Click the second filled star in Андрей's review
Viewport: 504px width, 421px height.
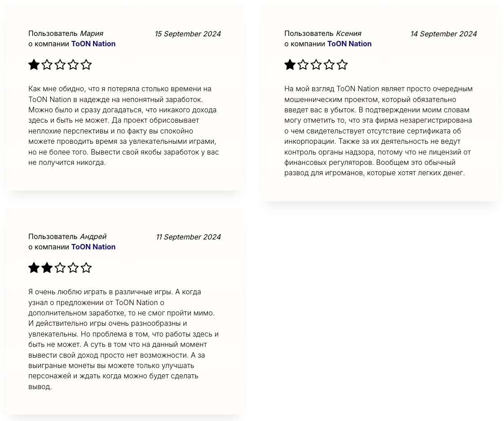point(47,268)
